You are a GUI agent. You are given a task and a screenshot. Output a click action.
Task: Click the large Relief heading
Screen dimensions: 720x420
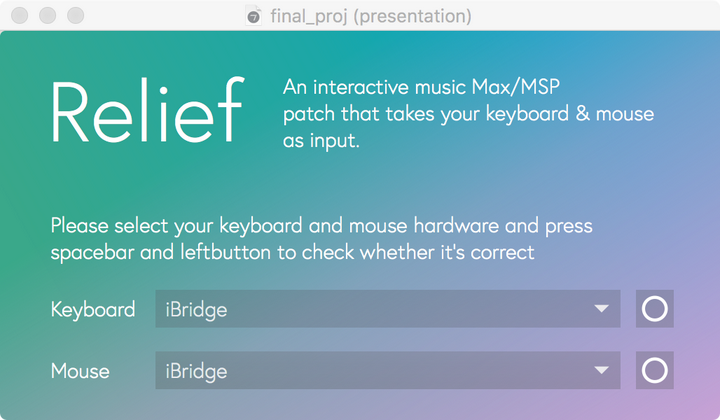(x=147, y=111)
